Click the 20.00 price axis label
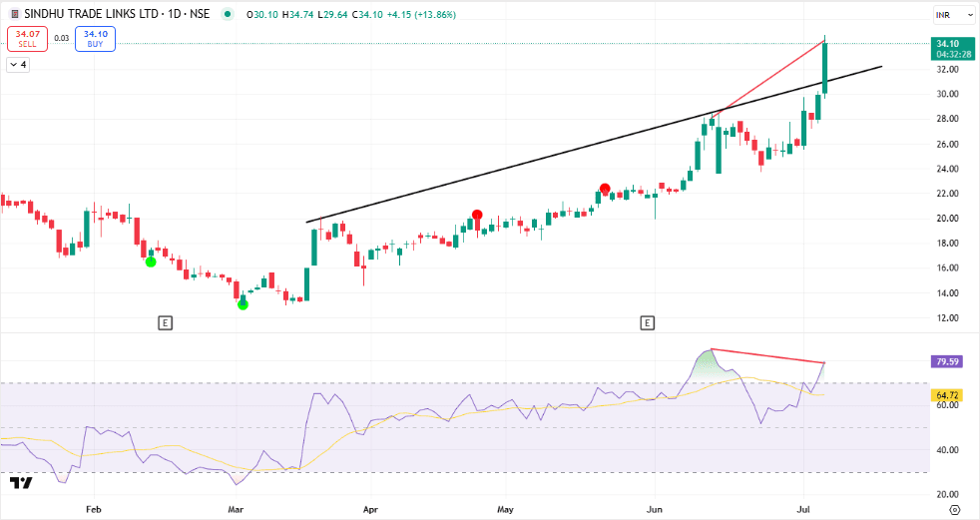This screenshot has height=520, width=980. click(x=948, y=219)
